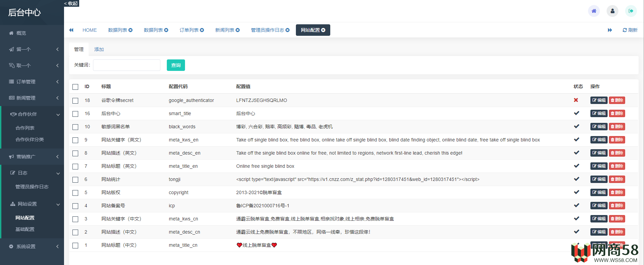Focus the 关键词 keyword input field

(x=127, y=65)
